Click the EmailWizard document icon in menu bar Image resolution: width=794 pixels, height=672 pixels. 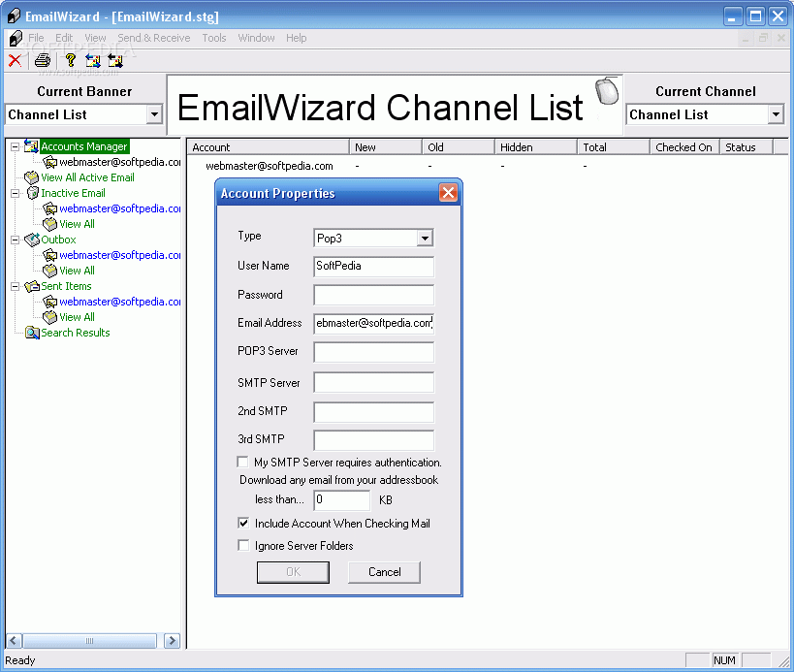16,38
